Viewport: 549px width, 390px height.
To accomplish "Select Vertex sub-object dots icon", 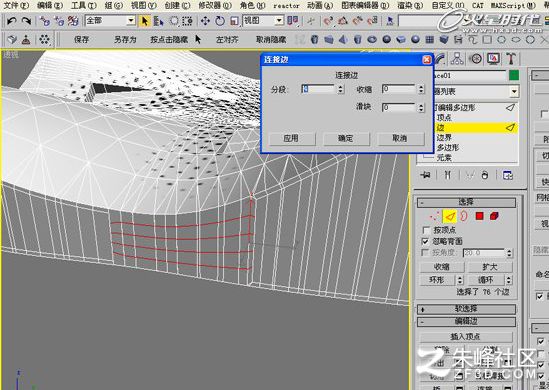I will click(x=435, y=216).
